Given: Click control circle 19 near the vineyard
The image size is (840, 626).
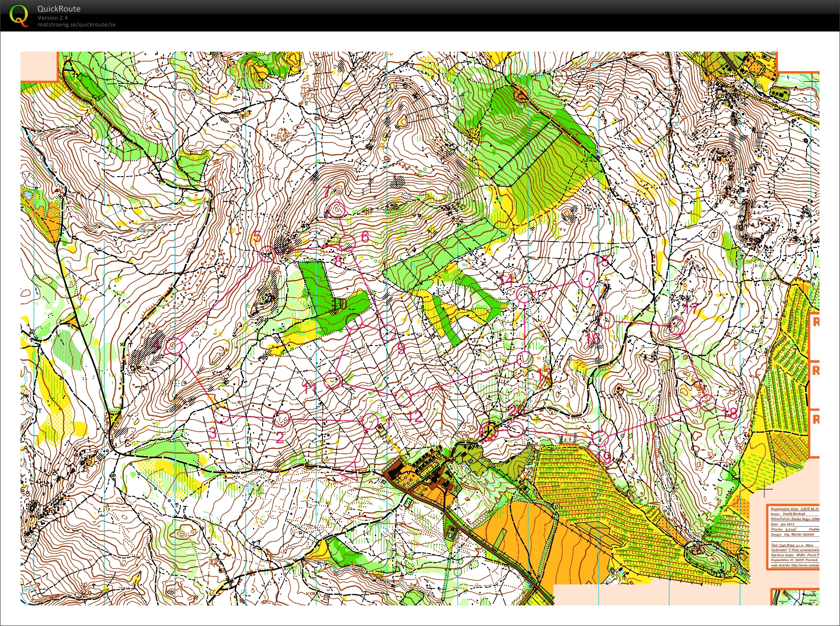Looking at the screenshot, I should pyautogui.click(x=600, y=437).
